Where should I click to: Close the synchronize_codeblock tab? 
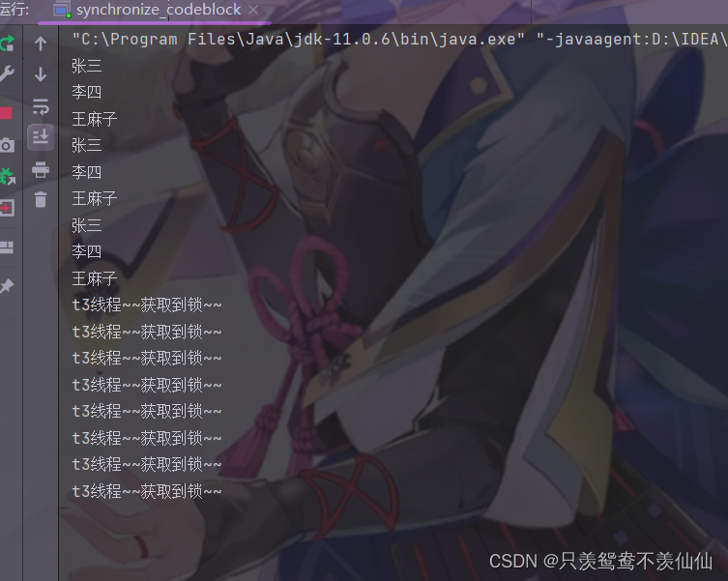pyautogui.click(x=253, y=10)
